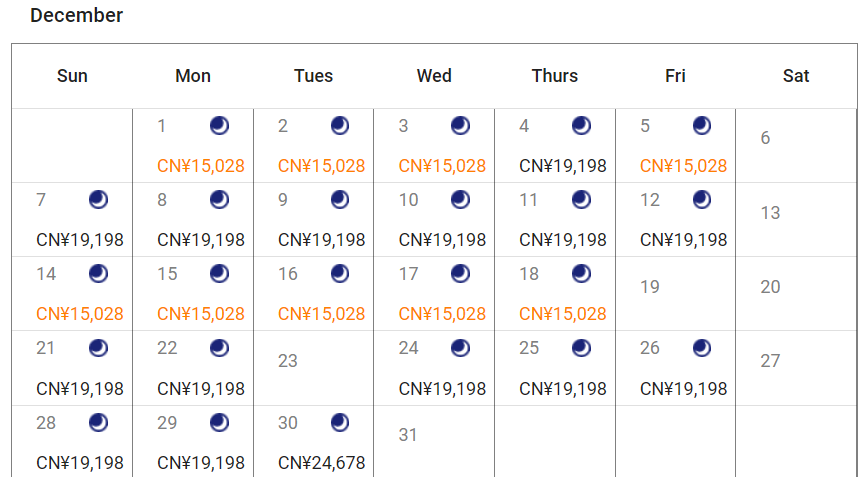This screenshot has height=477, width=865.
Task: Pick date 14 in the Sun column
Action: point(46,274)
